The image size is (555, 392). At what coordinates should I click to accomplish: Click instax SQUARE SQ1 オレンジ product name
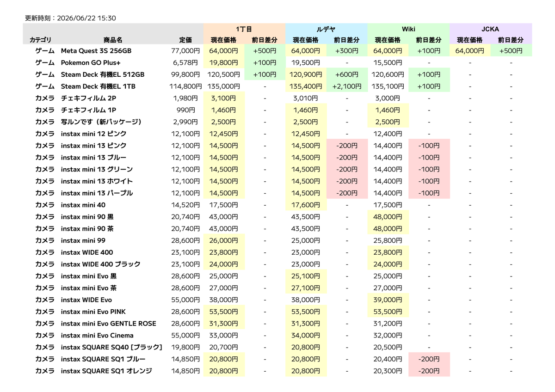(106, 371)
